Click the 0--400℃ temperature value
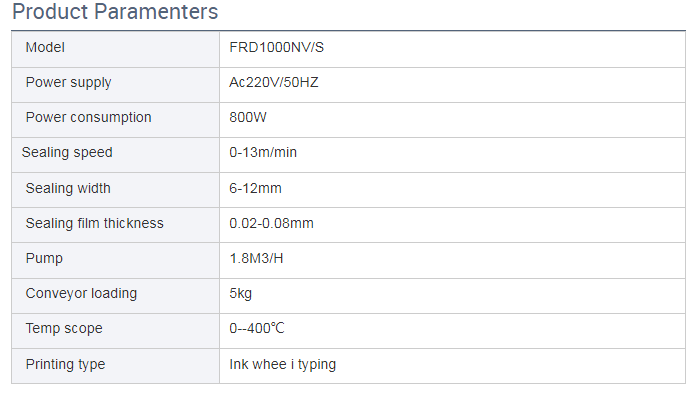Screen dimensions: 698x397 click(x=257, y=328)
